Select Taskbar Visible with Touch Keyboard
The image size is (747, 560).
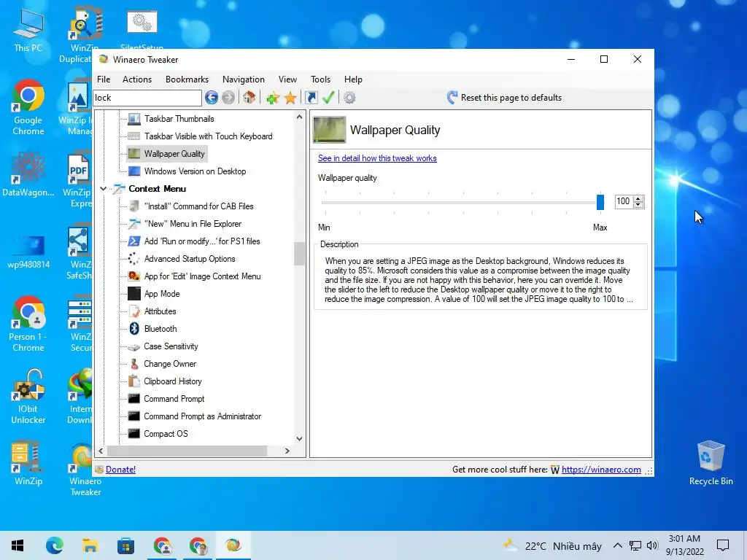click(208, 136)
